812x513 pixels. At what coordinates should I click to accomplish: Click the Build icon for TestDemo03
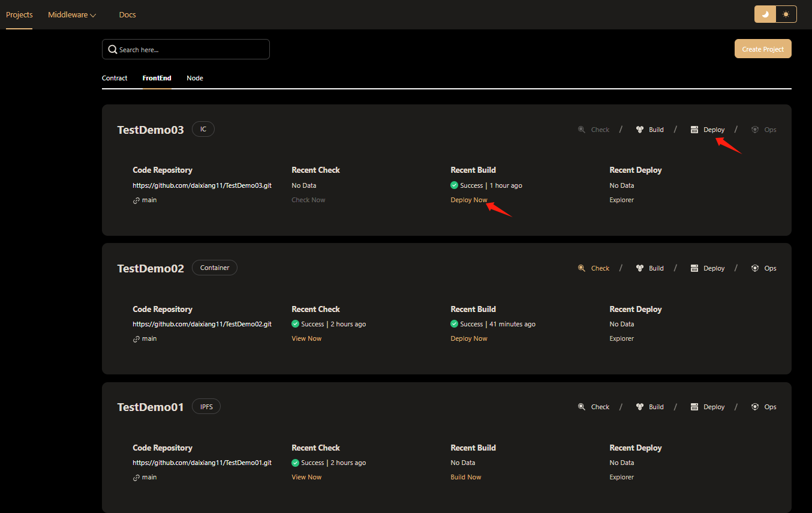pos(640,130)
